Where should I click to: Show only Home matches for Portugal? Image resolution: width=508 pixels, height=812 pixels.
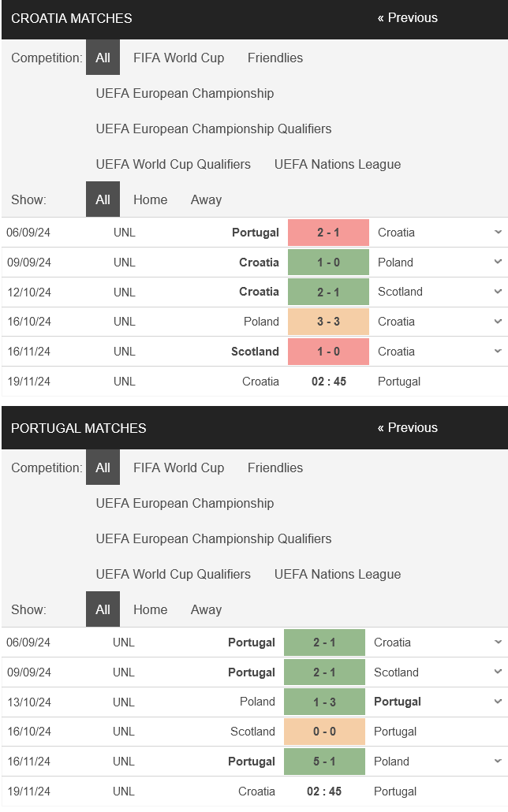click(x=151, y=609)
